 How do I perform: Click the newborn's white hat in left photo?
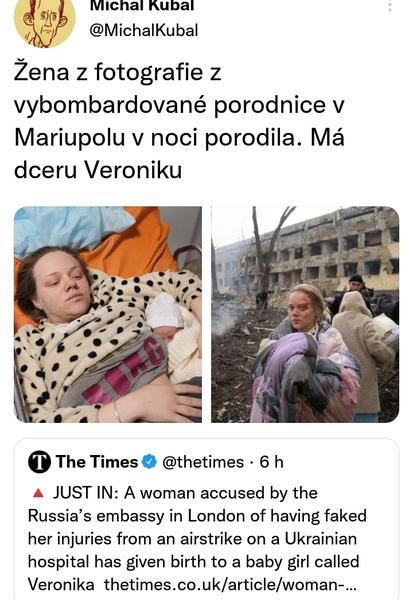pos(165,311)
